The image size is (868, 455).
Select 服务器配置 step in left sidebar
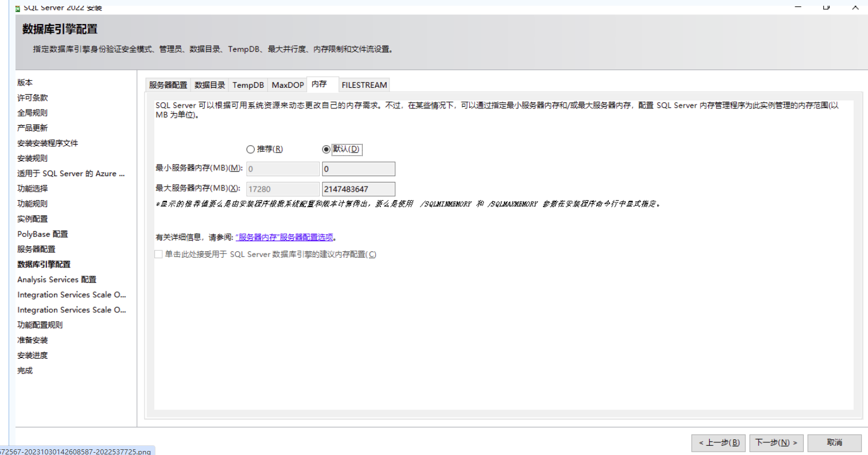[x=37, y=249]
